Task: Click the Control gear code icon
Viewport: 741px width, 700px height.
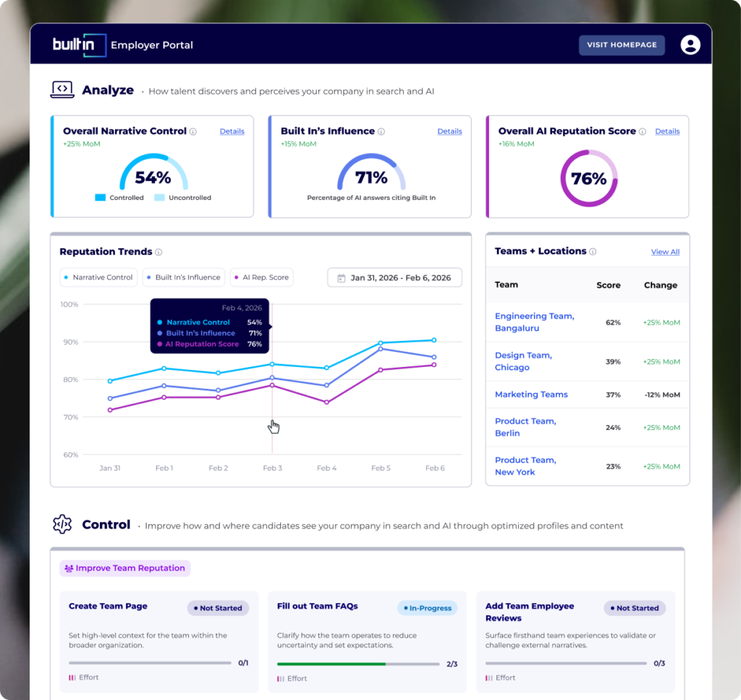Action: (62, 524)
